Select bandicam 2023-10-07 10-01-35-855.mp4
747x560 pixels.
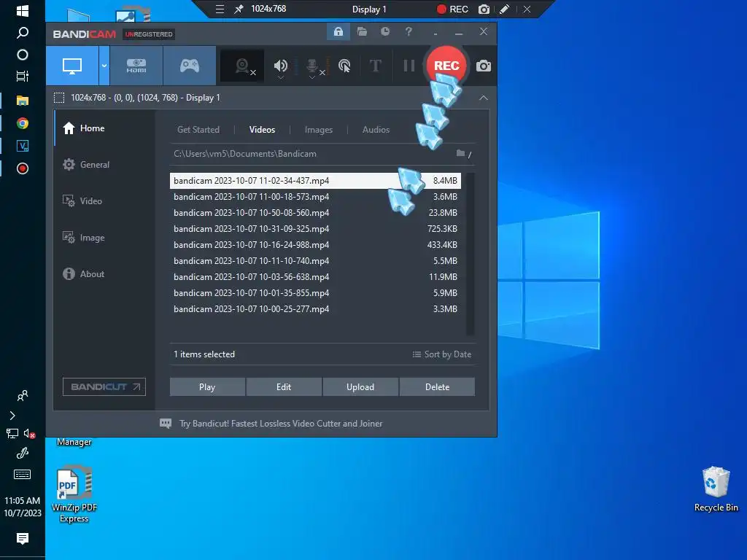(315, 293)
